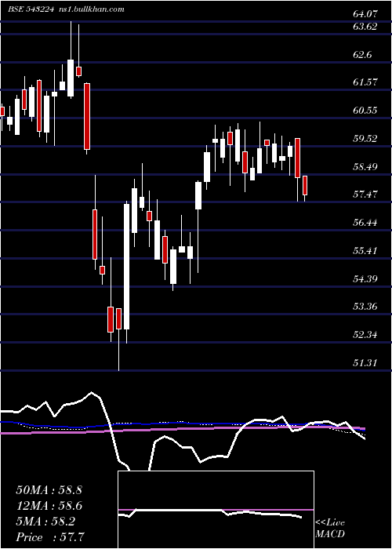Screen dimensions: 392x549
Task: Click the Price : 57.7 readout
Action: point(49,537)
